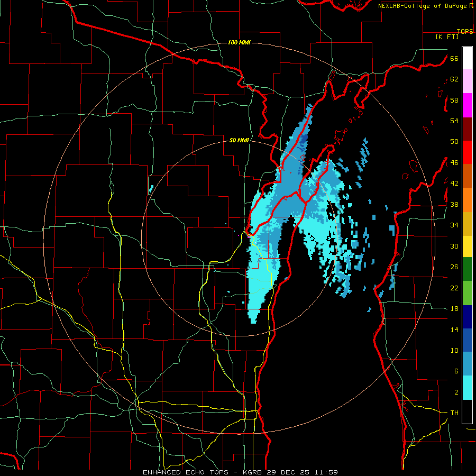Click the '54' legend value label

(x=454, y=121)
